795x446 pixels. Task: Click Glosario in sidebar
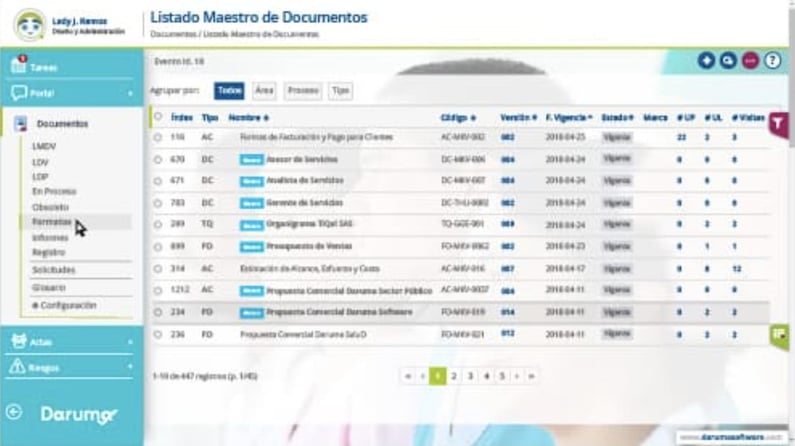click(x=49, y=288)
